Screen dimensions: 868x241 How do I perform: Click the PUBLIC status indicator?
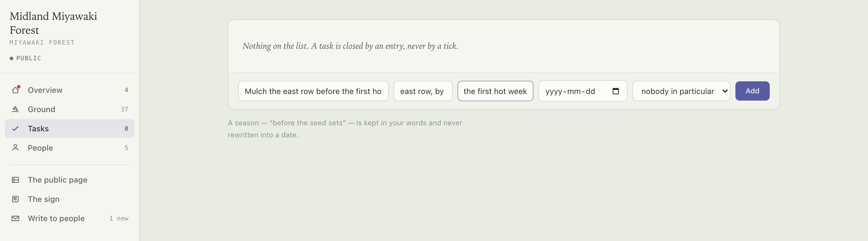click(x=26, y=58)
